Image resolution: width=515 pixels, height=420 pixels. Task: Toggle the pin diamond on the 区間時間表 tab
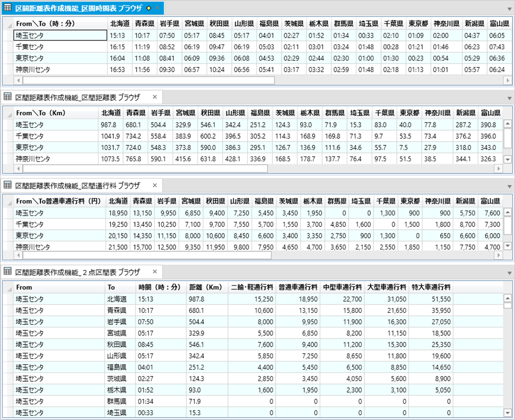click(149, 8)
